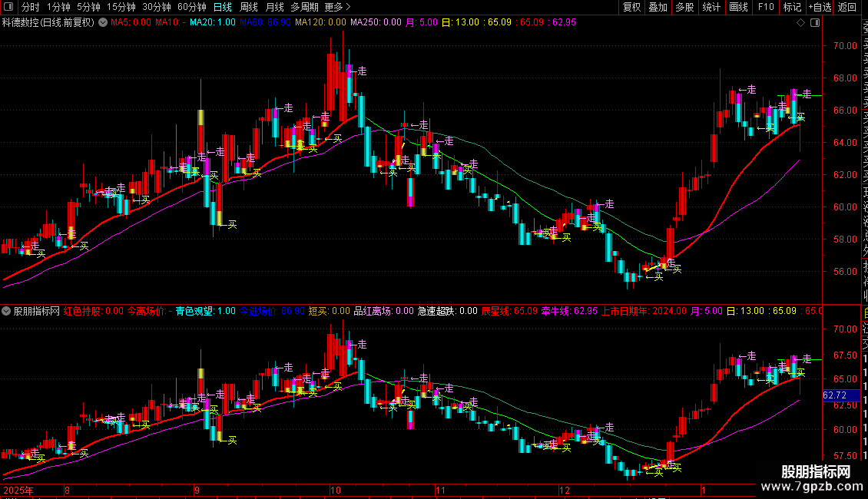868x499 pixels.
Task: Switch to 月线 monthly chart
Action: [x=274, y=7]
